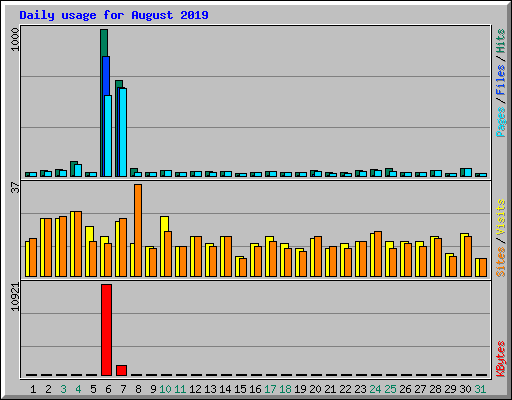Click the orange Sites bar on day 31
The width and height of the screenshot is (512, 400).
(x=483, y=267)
